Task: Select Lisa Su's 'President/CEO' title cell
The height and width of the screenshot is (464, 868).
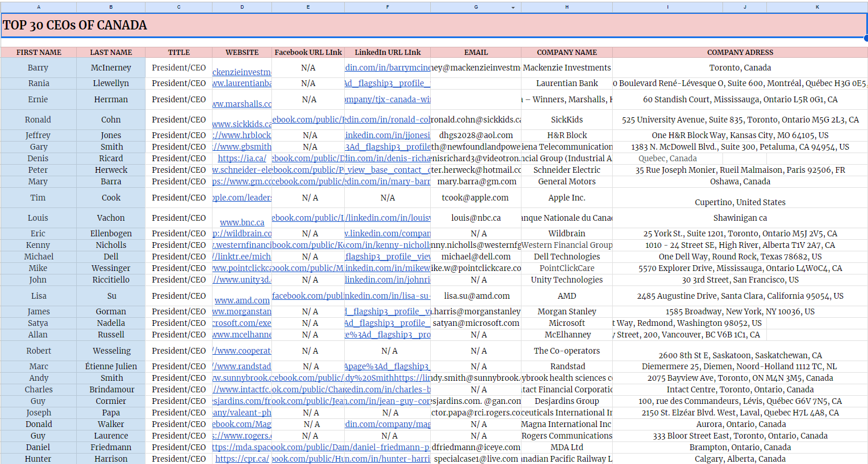Action: click(179, 296)
